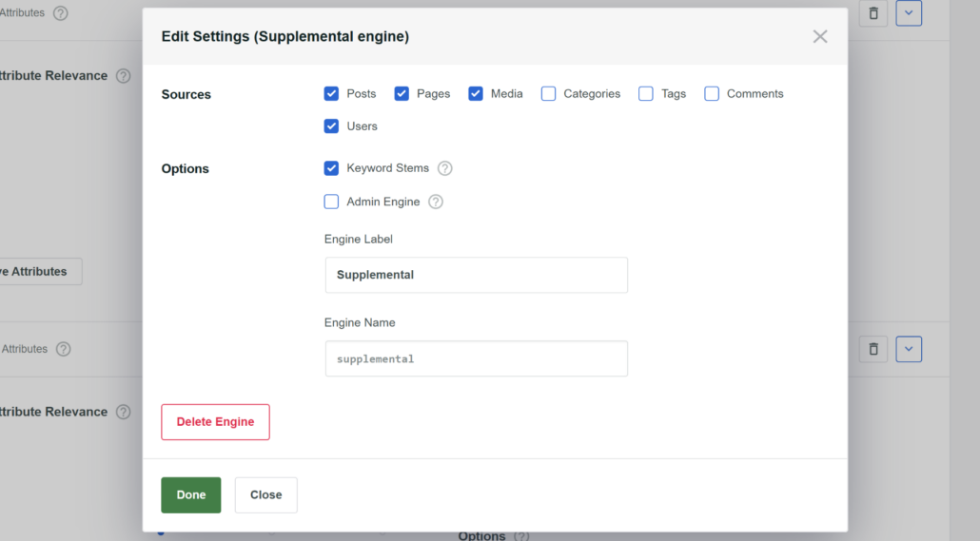This screenshot has width=980, height=541.
Task: Expand the lower chevron dropdown behind dialog
Action: (909, 349)
